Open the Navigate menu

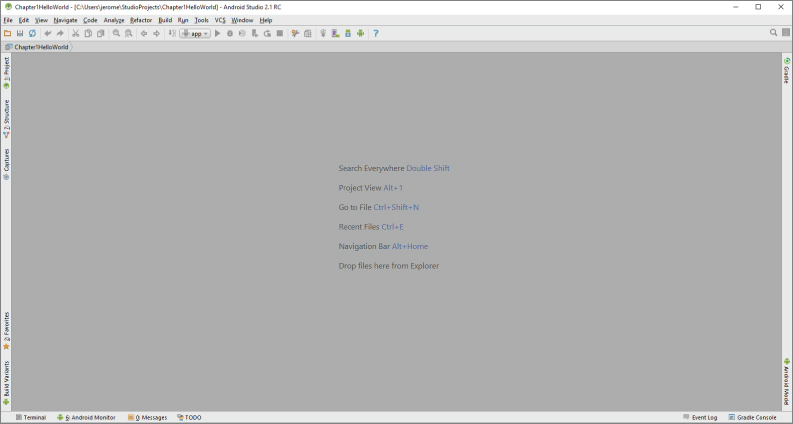[65, 20]
